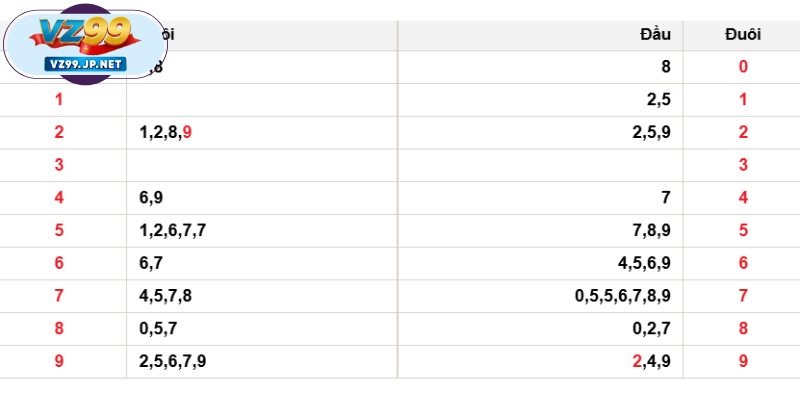Select the cell showing 2,5,9
Viewport: 800px width, 400px height.
point(651,132)
